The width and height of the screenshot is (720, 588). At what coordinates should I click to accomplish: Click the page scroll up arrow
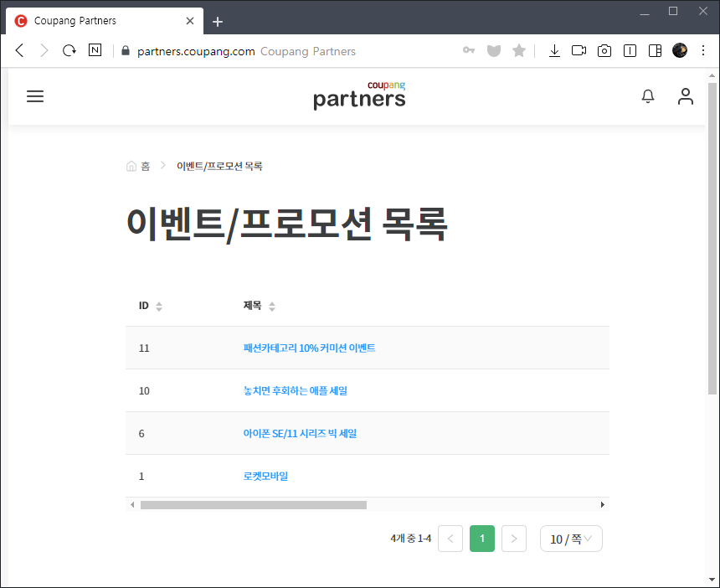(x=712, y=75)
